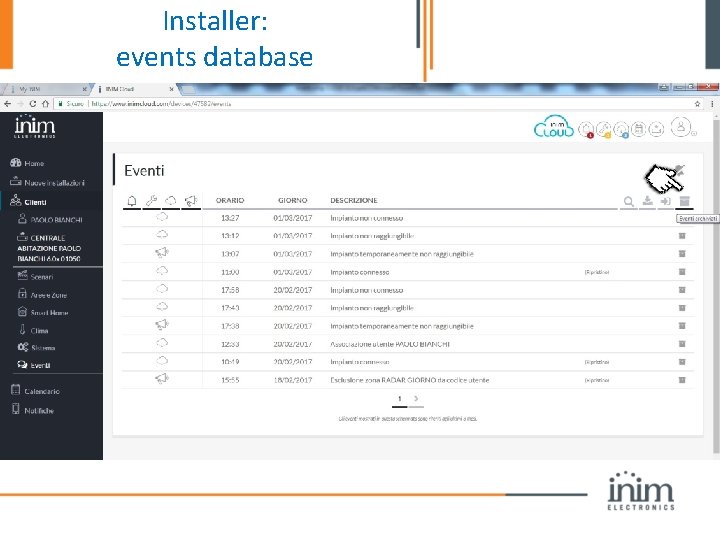Toggle the bell alarm events filter

132,201
